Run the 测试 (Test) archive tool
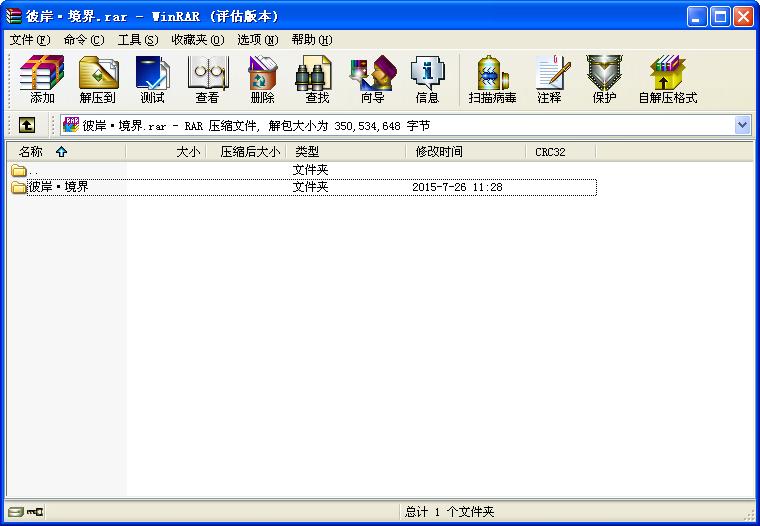Screen dimensions: 760x526 (153, 80)
